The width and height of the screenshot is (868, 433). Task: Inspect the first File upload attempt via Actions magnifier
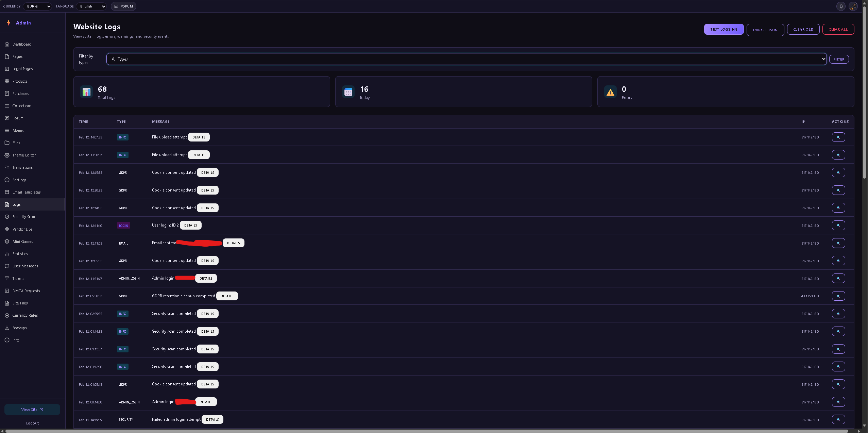(838, 137)
